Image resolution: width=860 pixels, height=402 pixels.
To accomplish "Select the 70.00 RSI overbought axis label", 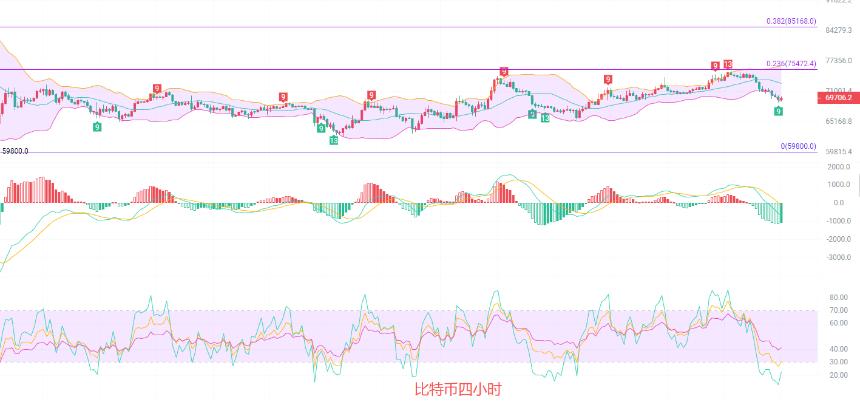I will [839, 310].
